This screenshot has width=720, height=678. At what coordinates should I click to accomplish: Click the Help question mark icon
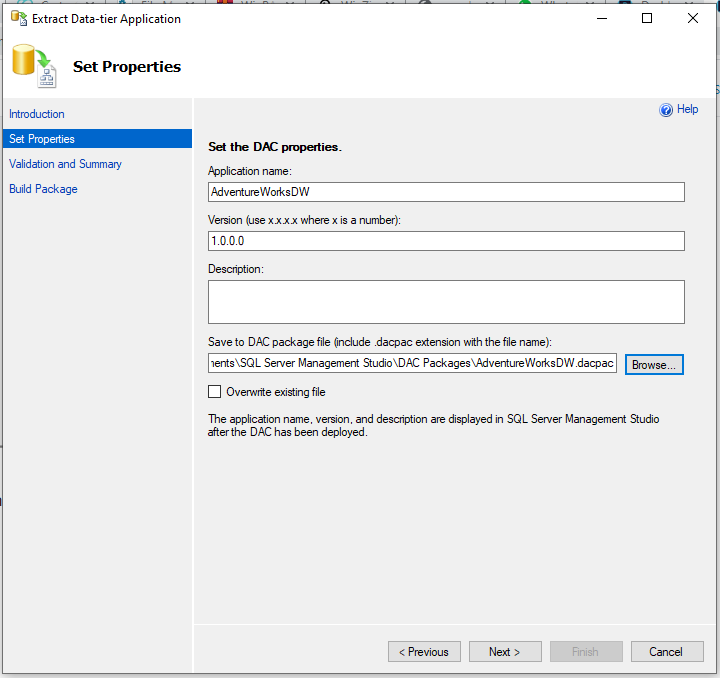tap(665, 110)
